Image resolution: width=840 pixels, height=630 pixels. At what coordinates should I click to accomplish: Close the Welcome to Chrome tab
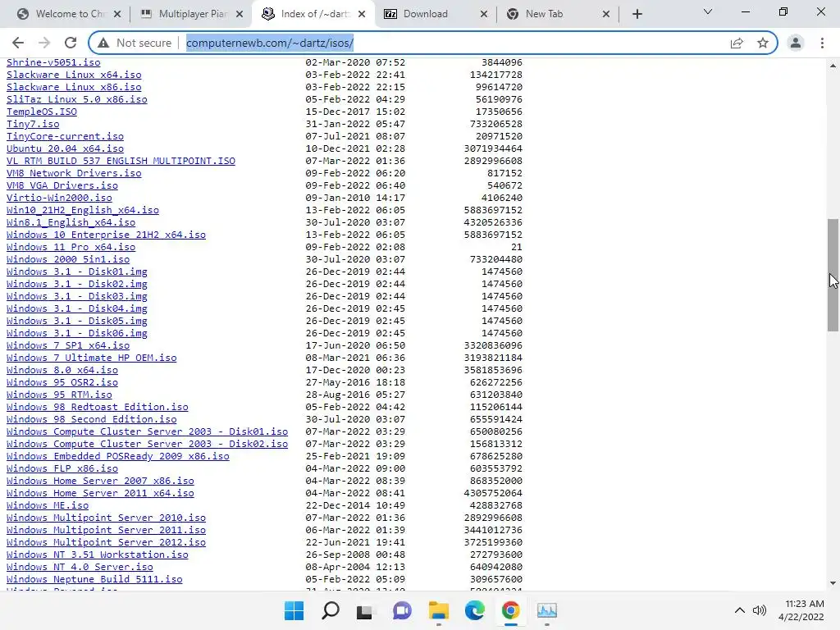(117, 14)
